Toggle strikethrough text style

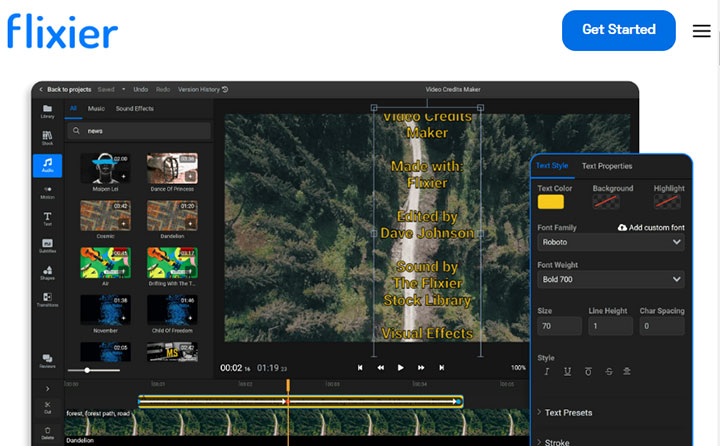(608, 372)
